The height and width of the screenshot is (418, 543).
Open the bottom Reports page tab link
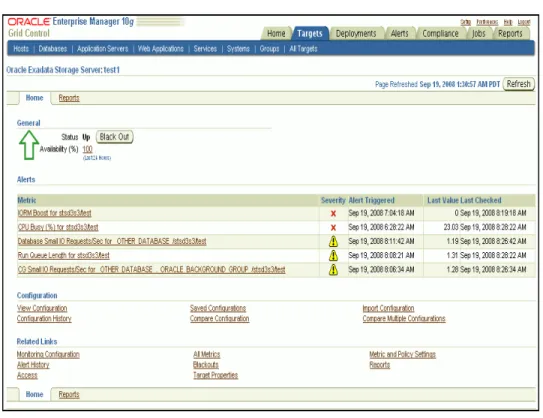pyautogui.click(x=69, y=394)
